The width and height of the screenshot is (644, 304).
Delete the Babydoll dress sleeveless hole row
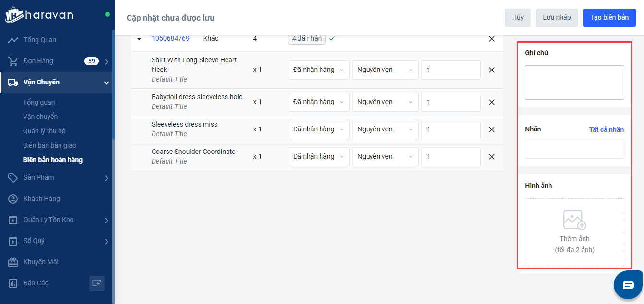click(491, 102)
